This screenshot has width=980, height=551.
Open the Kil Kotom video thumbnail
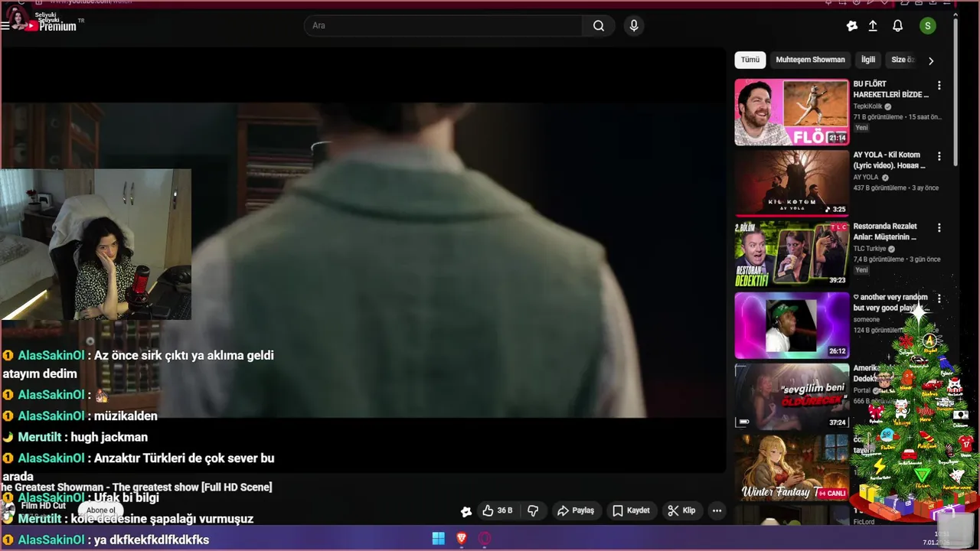pyautogui.click(x=792, y=183)
